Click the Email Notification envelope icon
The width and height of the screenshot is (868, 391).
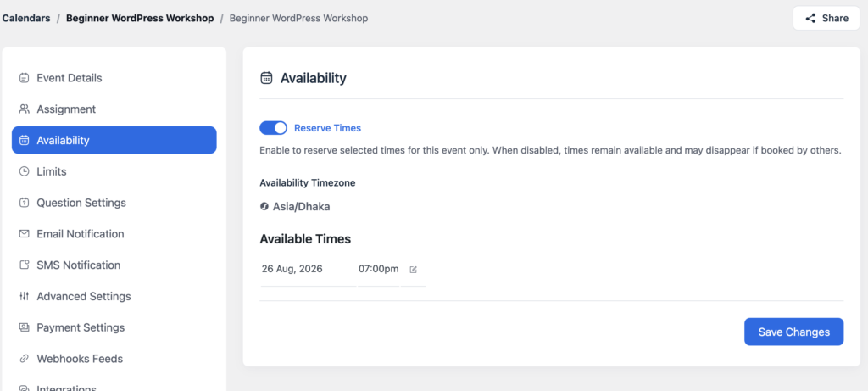point(24,234)
